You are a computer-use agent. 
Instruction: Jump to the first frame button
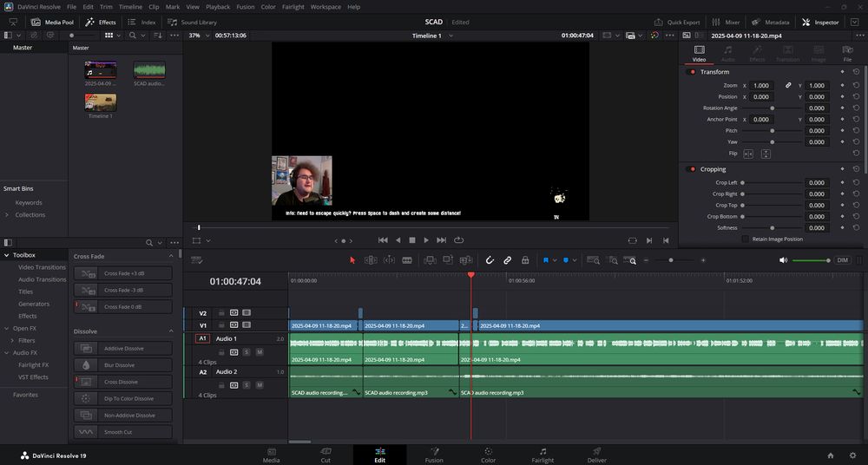[x=383, y=240]
